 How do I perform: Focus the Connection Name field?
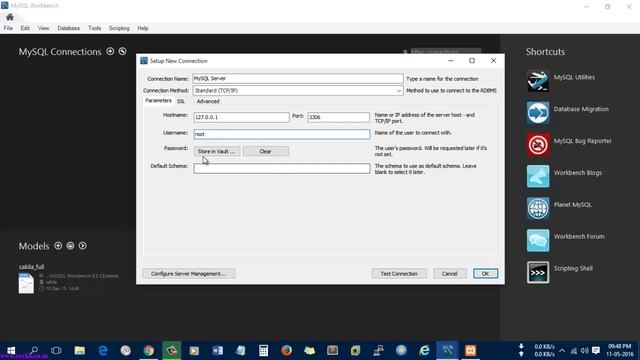click(298, 78)
